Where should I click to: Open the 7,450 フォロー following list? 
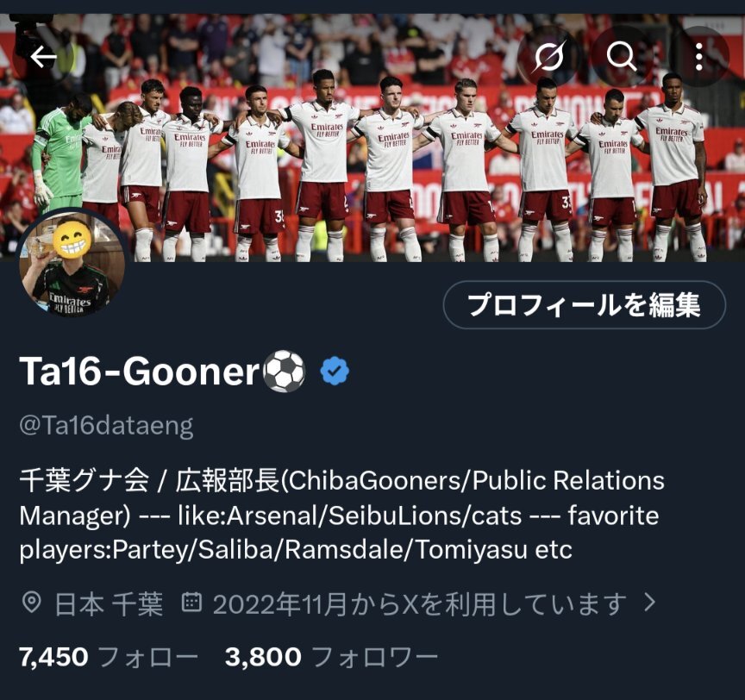pyautogui.click(x=109, y=657)
